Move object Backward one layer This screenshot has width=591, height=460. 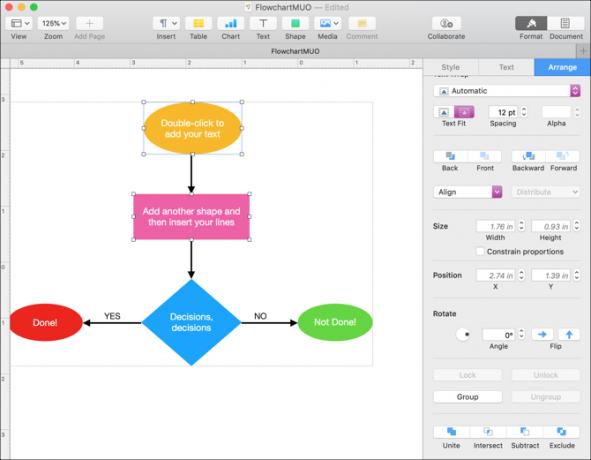pyautogui.click(x=528, y=156)
